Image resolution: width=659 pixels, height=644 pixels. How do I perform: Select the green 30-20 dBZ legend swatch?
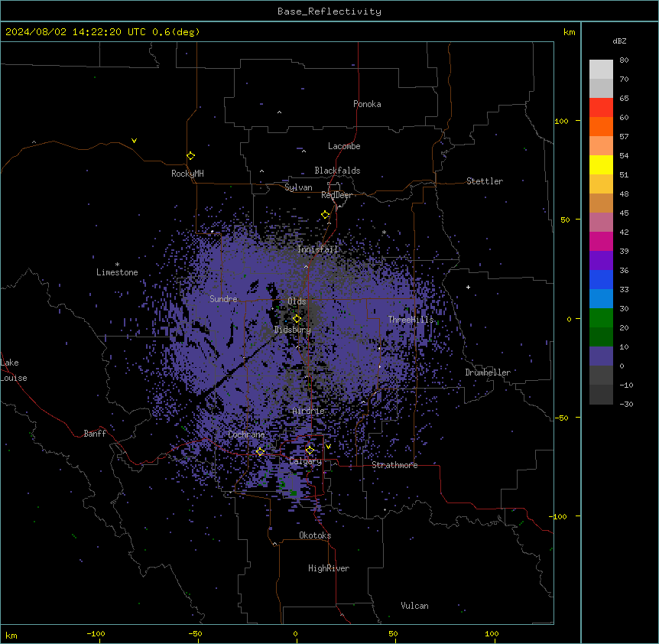[x=601, y=318]
